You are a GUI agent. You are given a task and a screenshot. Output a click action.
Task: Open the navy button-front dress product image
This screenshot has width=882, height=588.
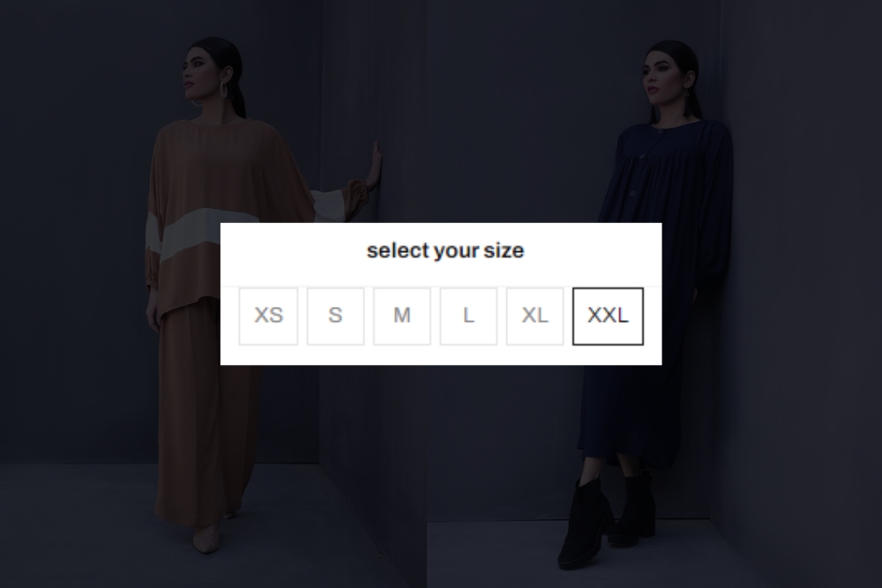[x=654, y=294]
